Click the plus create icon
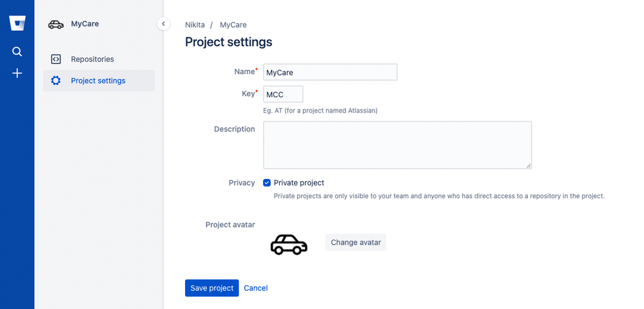644x309 pixels. pos(17,73)
